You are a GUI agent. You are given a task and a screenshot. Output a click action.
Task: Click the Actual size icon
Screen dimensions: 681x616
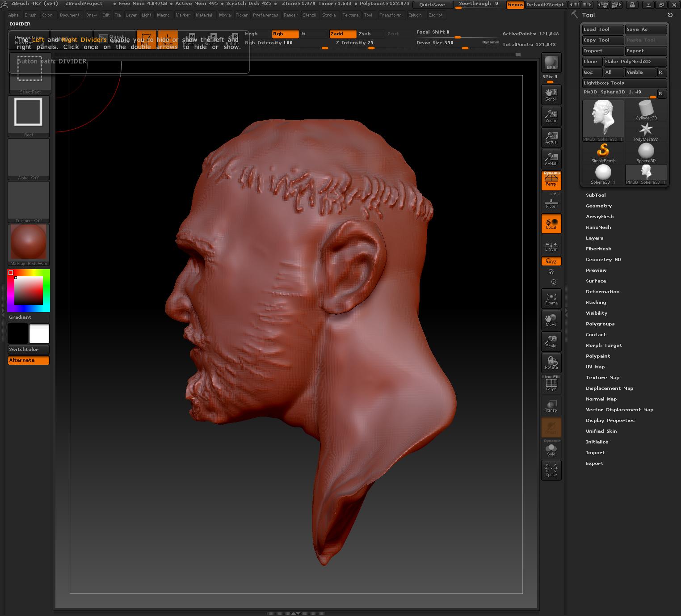tap(551, 137)
